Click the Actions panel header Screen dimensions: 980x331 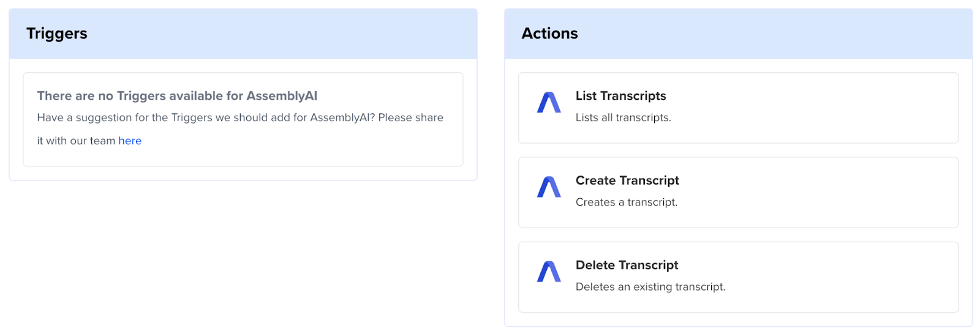pyautogui.click(x=738, y=34)
